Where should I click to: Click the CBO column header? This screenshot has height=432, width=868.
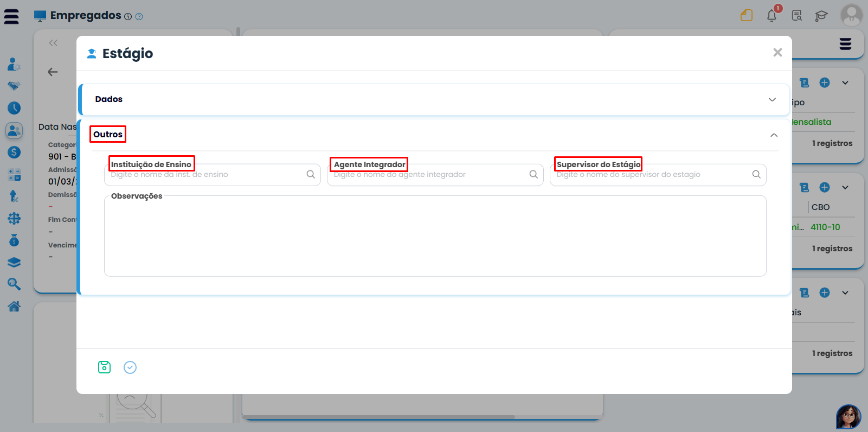(820, 207)
